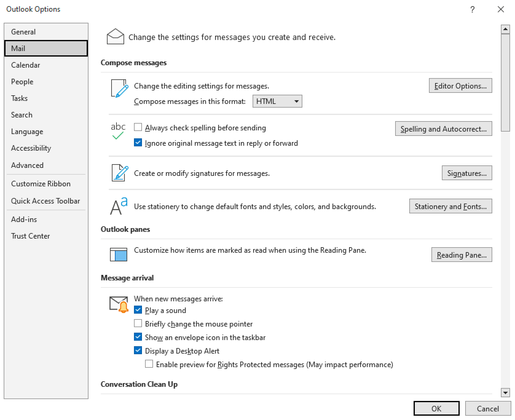Screen dimensions: 515x420
Task: Click the scrollbar down arrow
Action: click(505, 393)
